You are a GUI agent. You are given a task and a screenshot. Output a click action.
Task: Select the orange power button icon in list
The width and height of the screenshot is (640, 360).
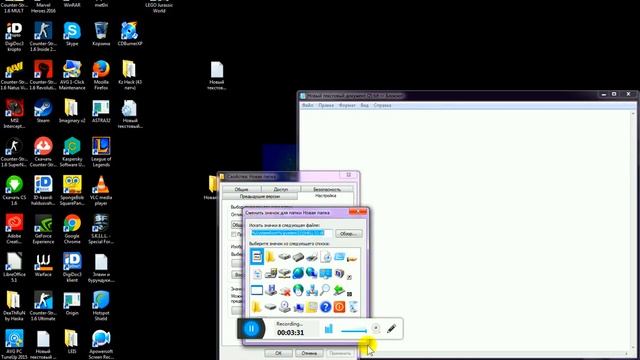click(339, 307)
